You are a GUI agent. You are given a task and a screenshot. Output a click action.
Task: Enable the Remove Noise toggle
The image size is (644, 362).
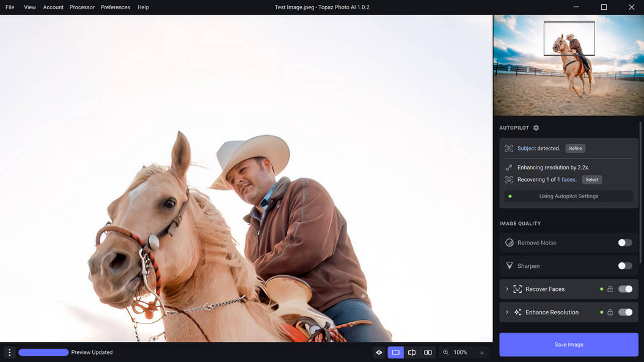(624, 243)
